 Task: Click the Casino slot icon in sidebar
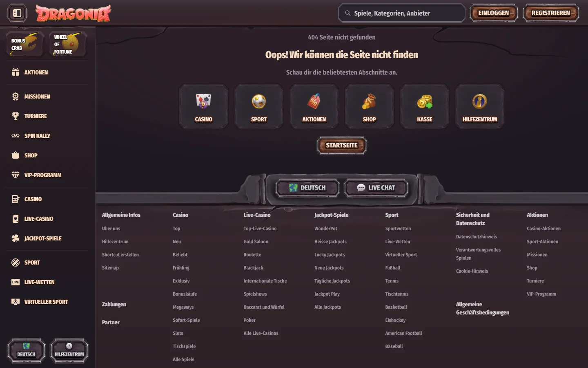tap(16, 199)
